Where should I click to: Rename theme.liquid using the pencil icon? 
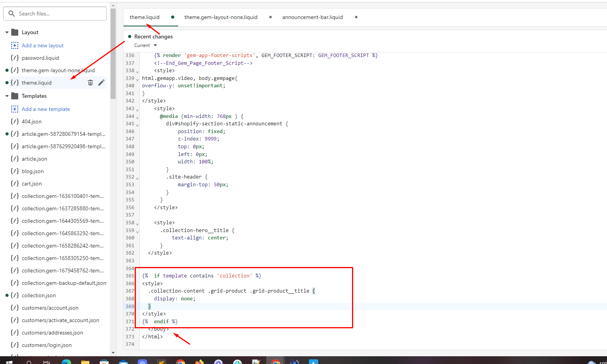pyautogui.click(x=101, y=83)
